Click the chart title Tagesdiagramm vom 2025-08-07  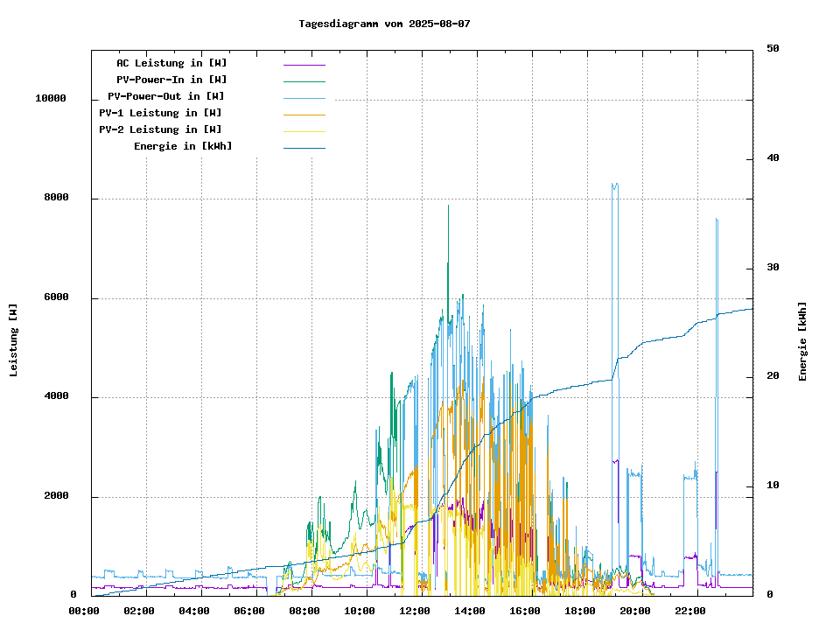384,24
